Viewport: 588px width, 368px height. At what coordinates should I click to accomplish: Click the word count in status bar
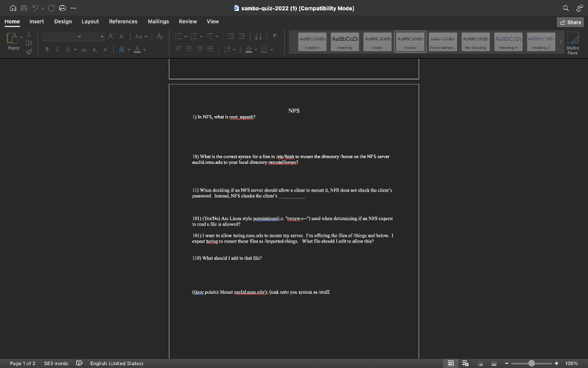(x=56, y=363)
